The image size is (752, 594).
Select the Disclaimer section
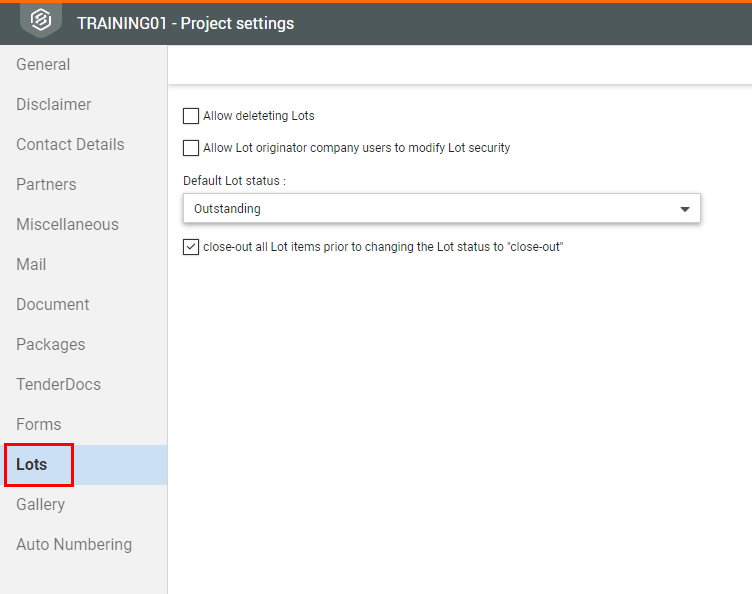point(54,105)
